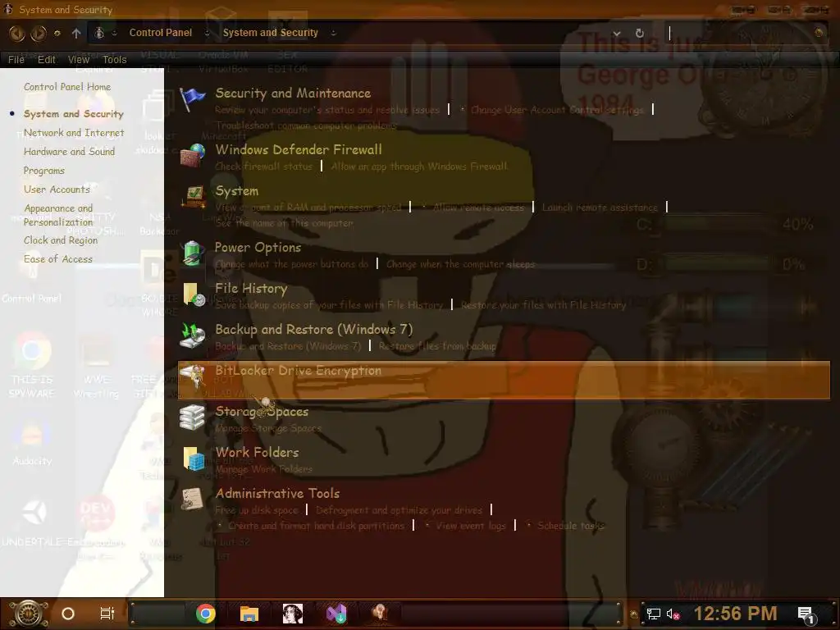The image size is (840, 630).
Task: Open Network and Internet category
Action: click(x=74, y=132)
